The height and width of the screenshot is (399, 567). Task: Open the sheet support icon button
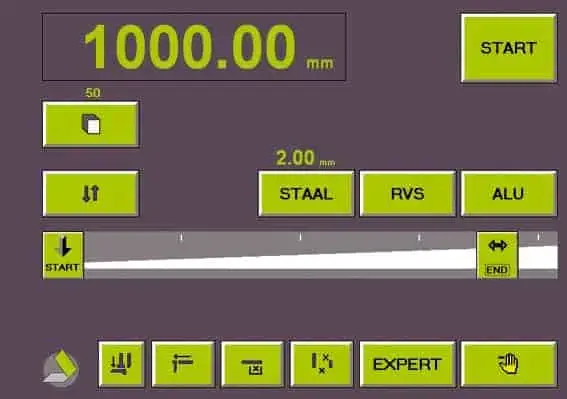tap(252, 364)
